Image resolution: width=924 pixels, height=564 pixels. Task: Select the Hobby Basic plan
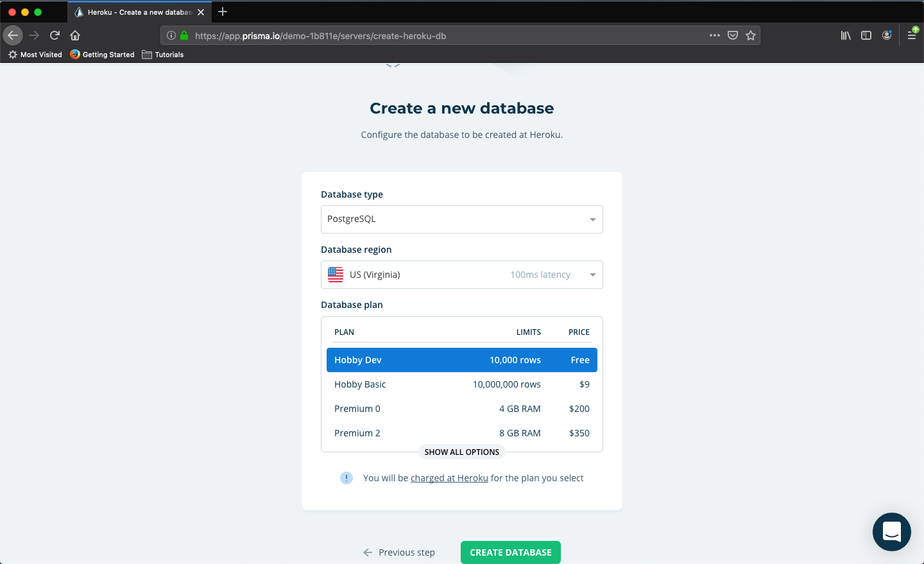462,384
